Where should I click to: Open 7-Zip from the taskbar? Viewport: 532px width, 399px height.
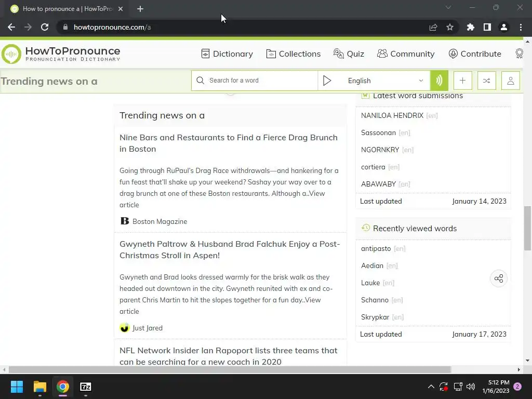[86, 387]
